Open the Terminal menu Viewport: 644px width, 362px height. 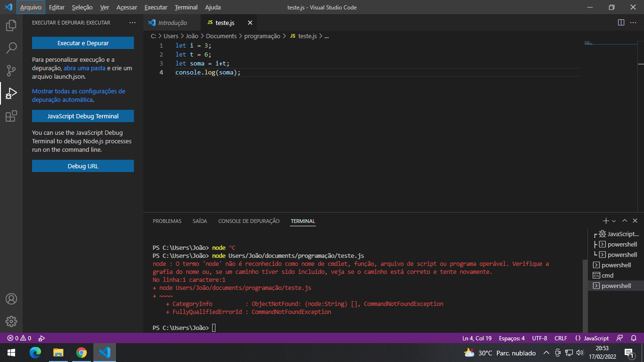186,7
